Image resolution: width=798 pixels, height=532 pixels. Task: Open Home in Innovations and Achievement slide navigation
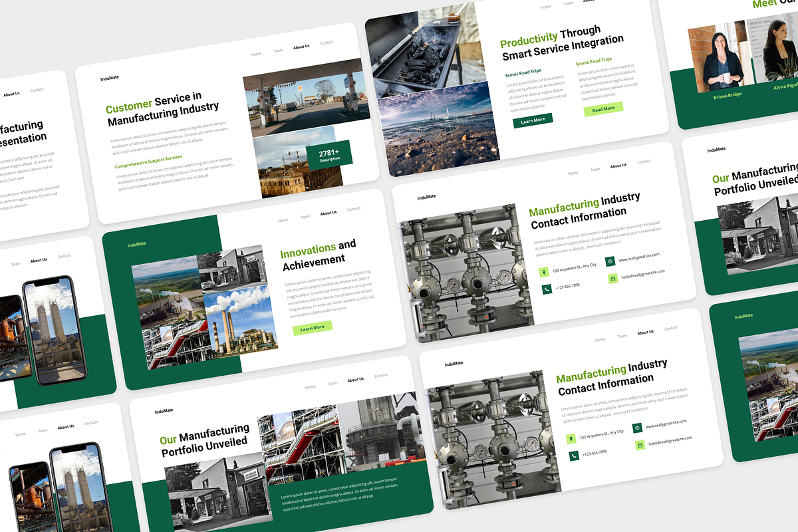coord(283,220)
